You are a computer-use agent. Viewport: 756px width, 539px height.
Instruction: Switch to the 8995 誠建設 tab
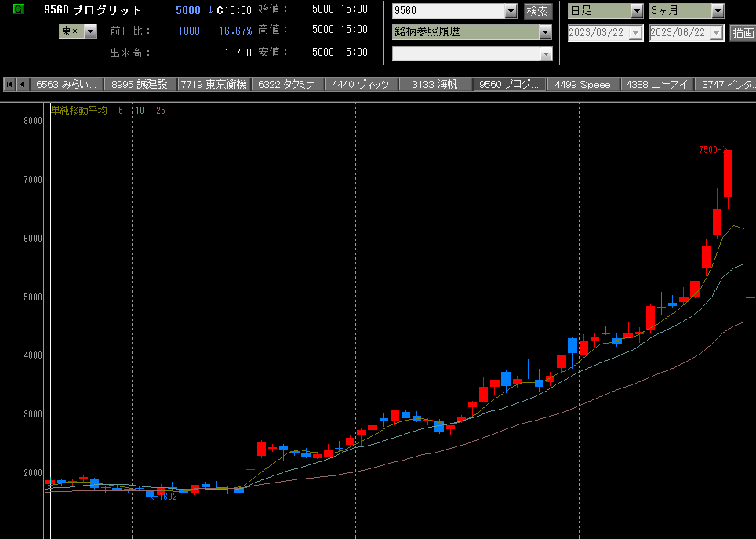click(x=140, y=85)
